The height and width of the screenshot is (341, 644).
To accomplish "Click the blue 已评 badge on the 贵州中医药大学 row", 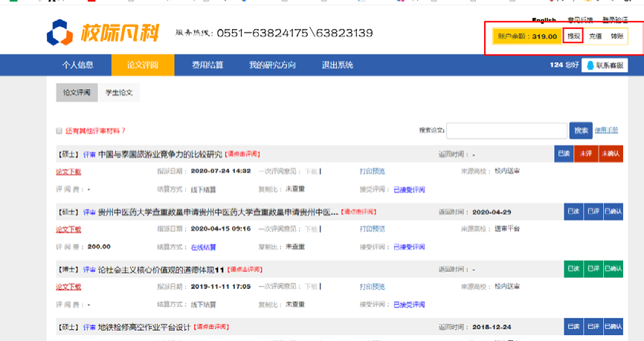I will point(593,212).
